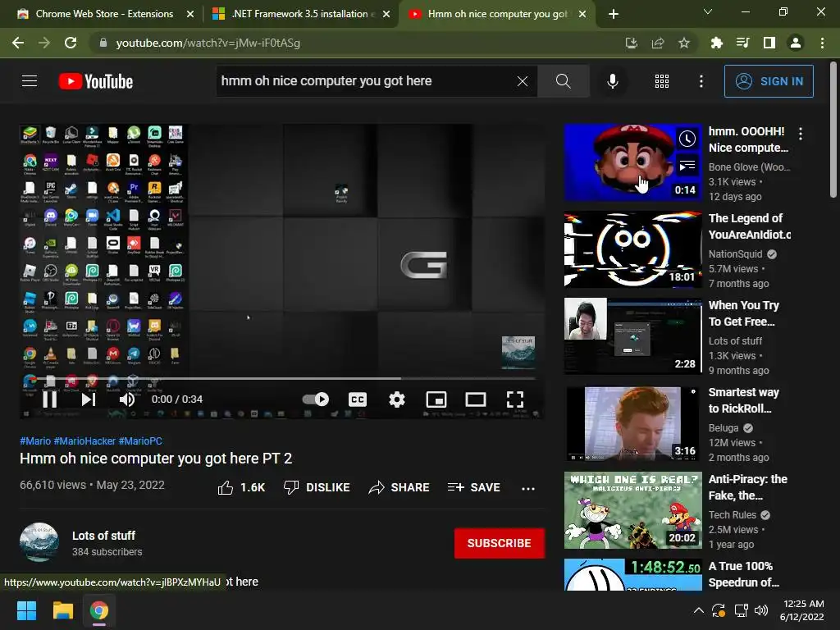Reload the current page
Viewport: 840px width, 630px height.
pyautogui.click(x=71, y=43)
